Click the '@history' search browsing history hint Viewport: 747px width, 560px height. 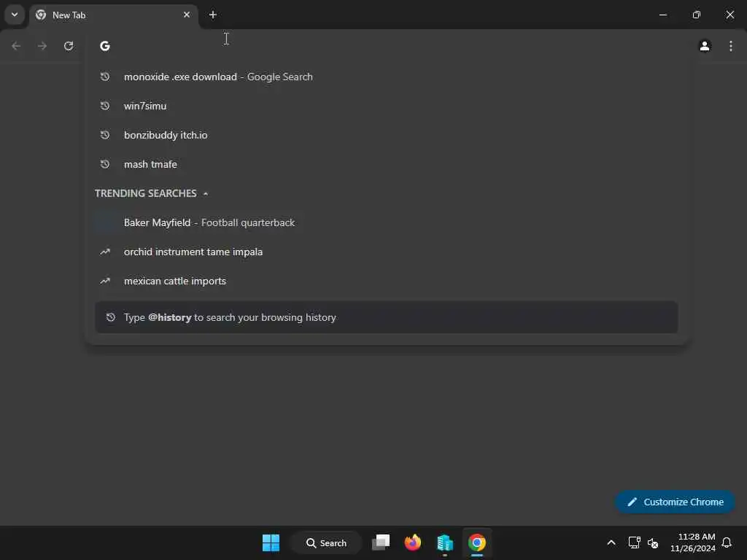coord(387,317)
